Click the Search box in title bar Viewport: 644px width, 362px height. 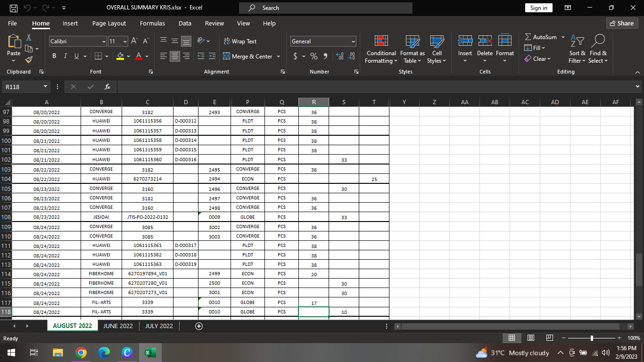(326, 8)
